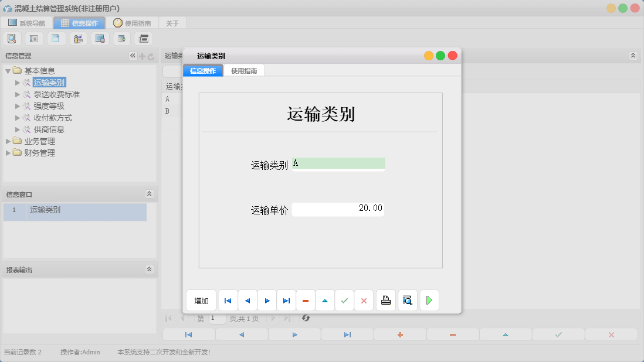Jump to the first record in the dialog
The image size is (644, 362).
(x=228, y=300)
